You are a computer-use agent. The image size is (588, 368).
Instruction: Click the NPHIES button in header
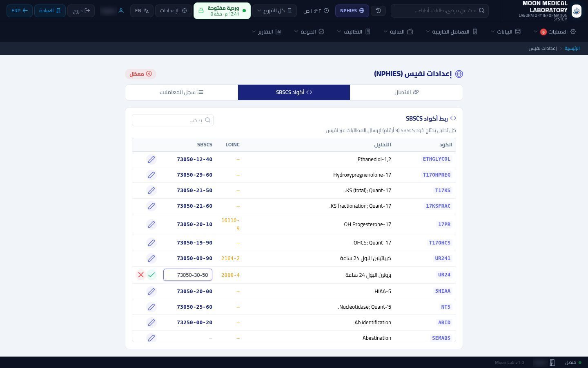352,11
